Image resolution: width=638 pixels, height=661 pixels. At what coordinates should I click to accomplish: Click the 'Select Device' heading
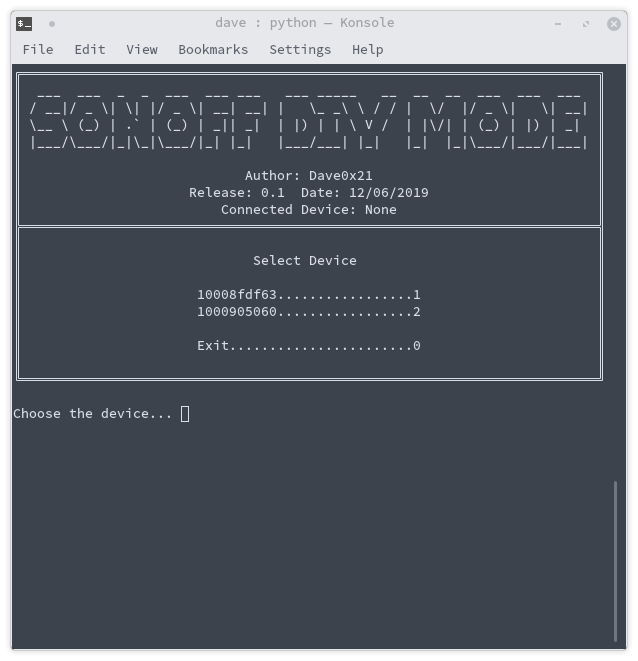pyautogui.click(x=305, y=261)
